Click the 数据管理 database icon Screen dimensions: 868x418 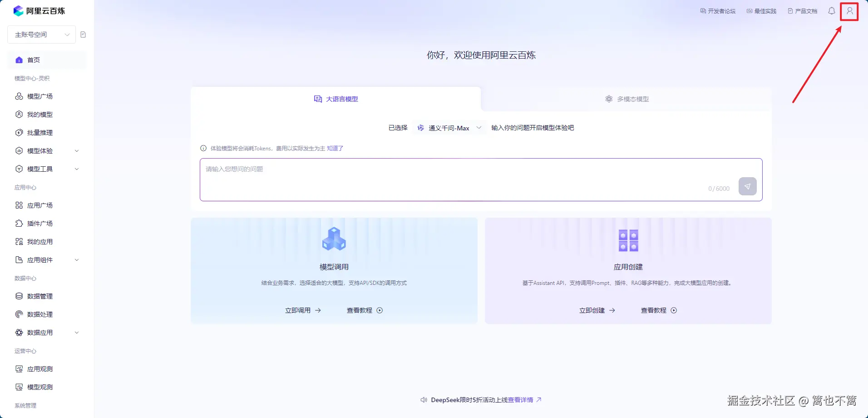[19, 296]
